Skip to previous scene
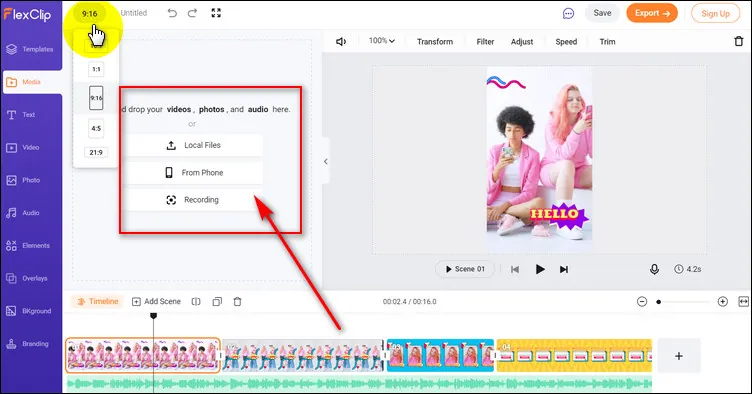The width and height of the screenshot is (752, 394). pyautogui.click(x=515, y=269)
